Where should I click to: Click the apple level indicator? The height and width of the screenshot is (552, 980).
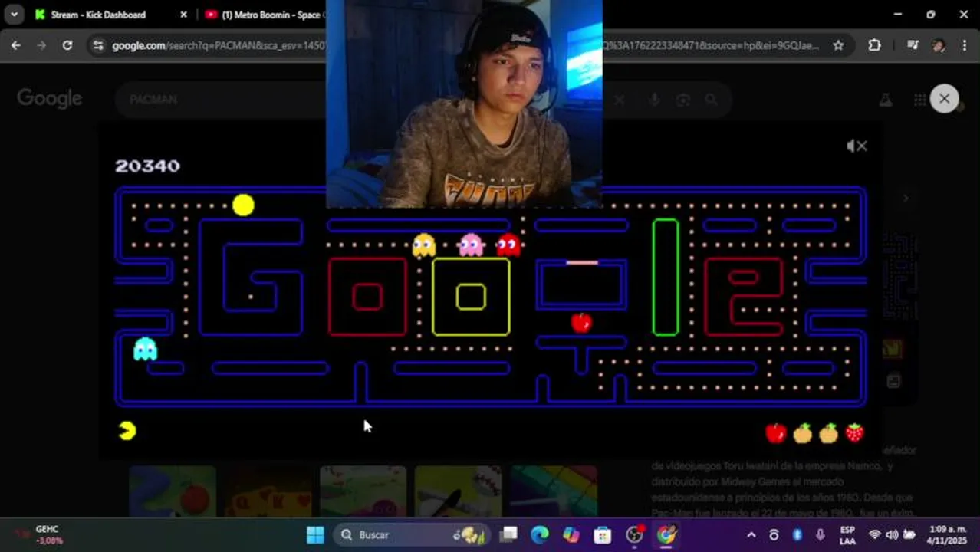pos(776,433)
